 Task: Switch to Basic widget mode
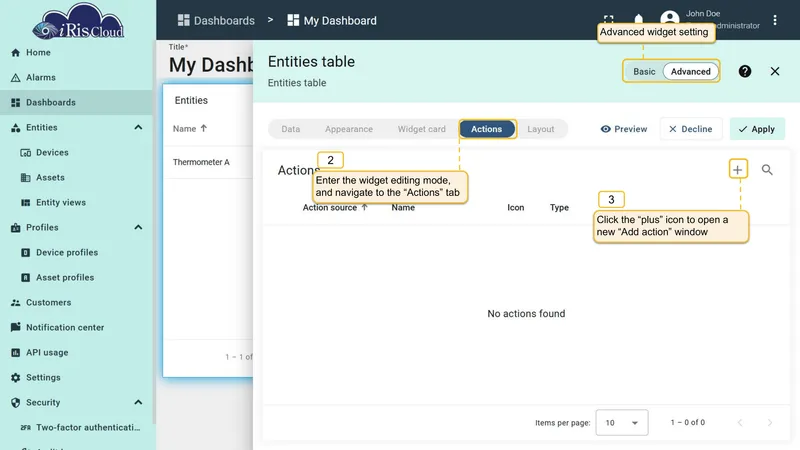coord(644,71)
